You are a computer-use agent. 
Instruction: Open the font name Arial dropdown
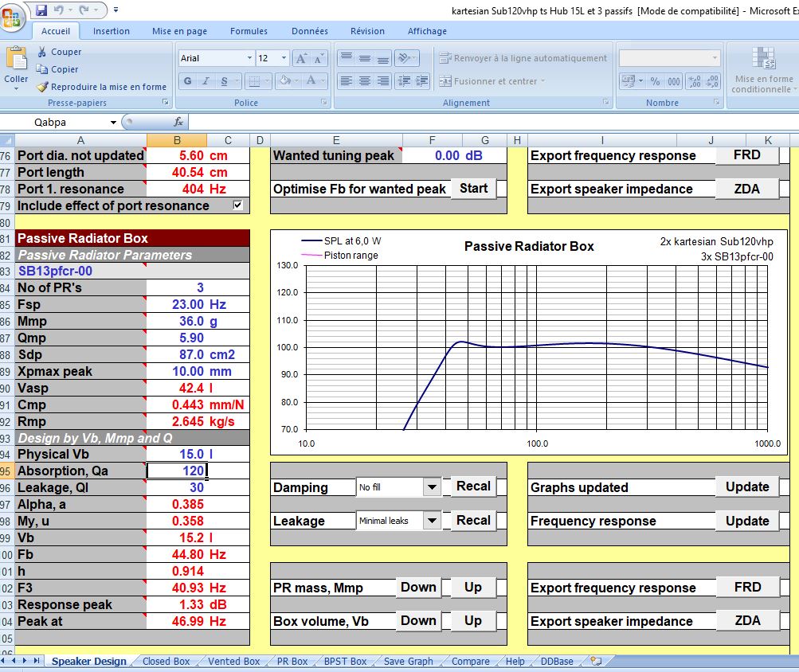pos(249,58)
